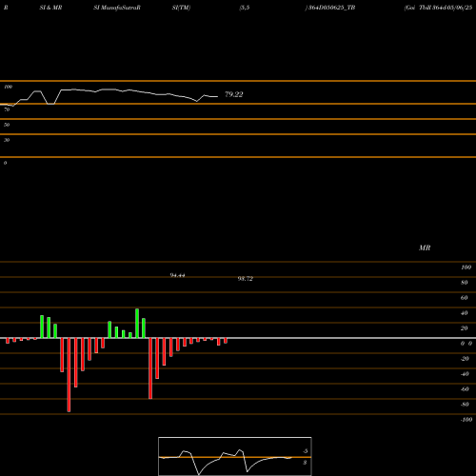Click the MR axis label 40

[465, 313]
